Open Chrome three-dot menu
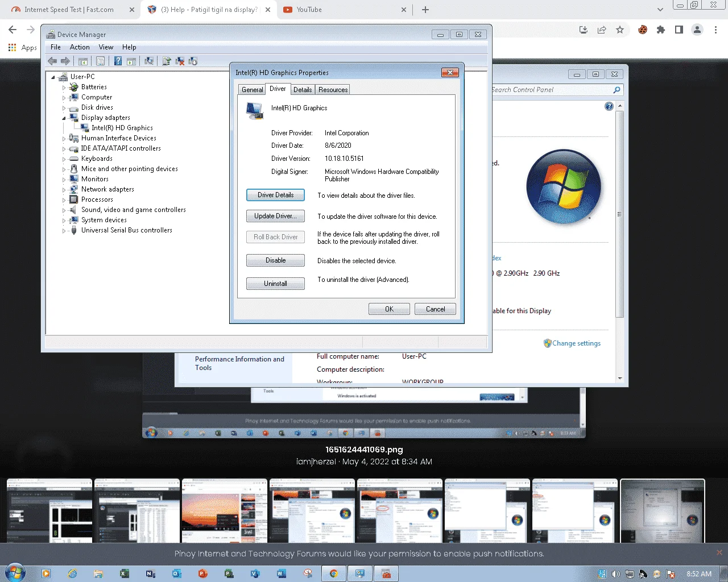The width and height of the screenshot is (728, 582). tap(715, 30)
